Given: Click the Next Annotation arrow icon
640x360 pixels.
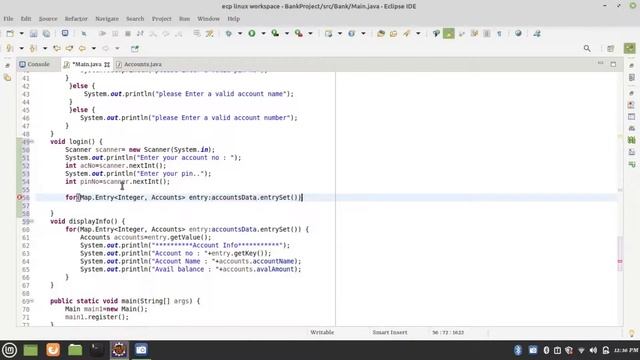Looking at the screenshot, I should point(10,49).
